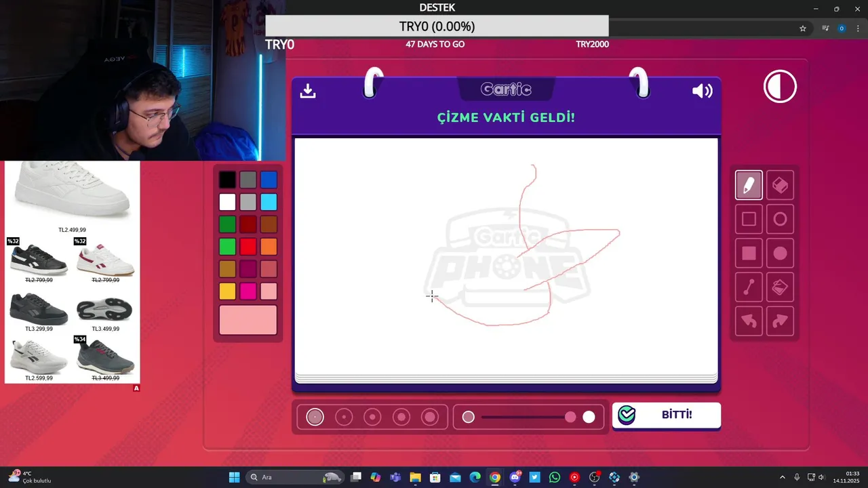Open the large current-color preview box
Image resolution: width=868 pixels, height=488 pixels.
[248, 320]
